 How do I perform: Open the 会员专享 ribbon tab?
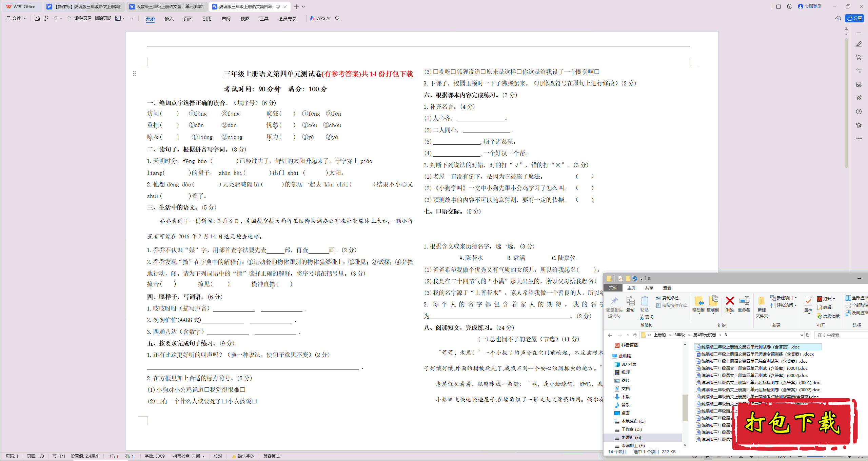(287, 19)
